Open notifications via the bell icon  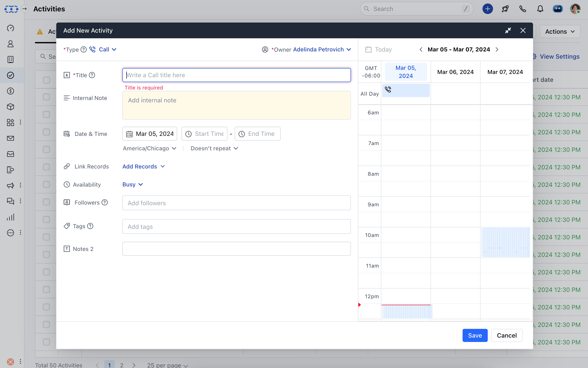(540, 9)
